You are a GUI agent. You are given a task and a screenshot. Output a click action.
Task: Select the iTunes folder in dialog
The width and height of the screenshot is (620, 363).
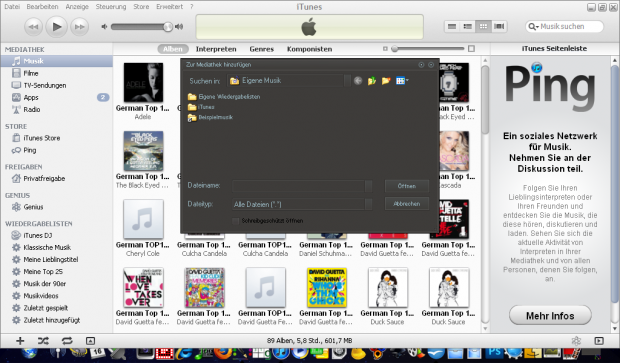pos(201,107)
